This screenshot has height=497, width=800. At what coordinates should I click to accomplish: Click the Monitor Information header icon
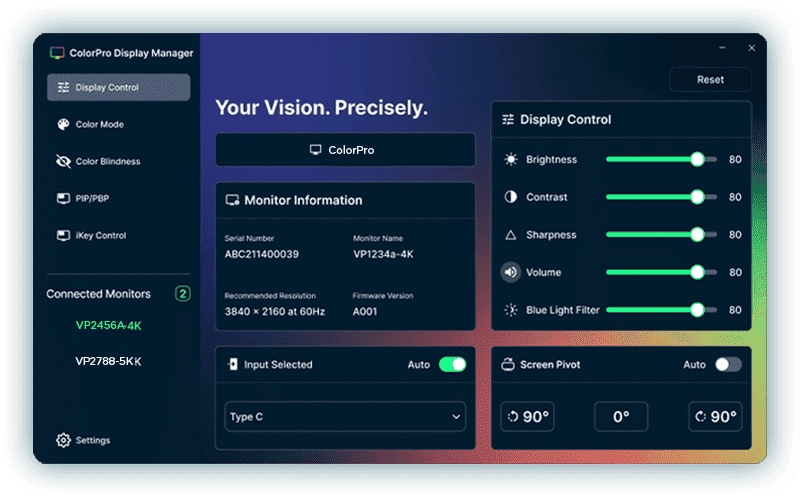point(232,200)
